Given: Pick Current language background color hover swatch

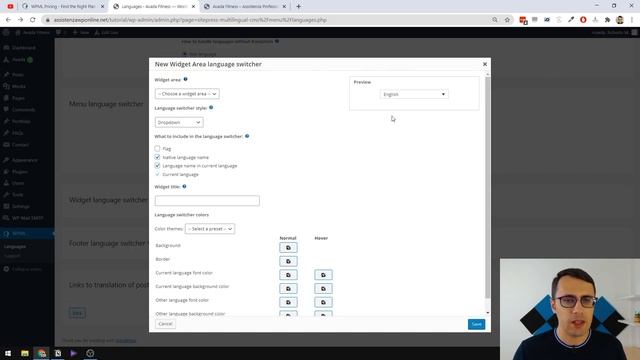Looking at the screenshot, I should 323,289.
